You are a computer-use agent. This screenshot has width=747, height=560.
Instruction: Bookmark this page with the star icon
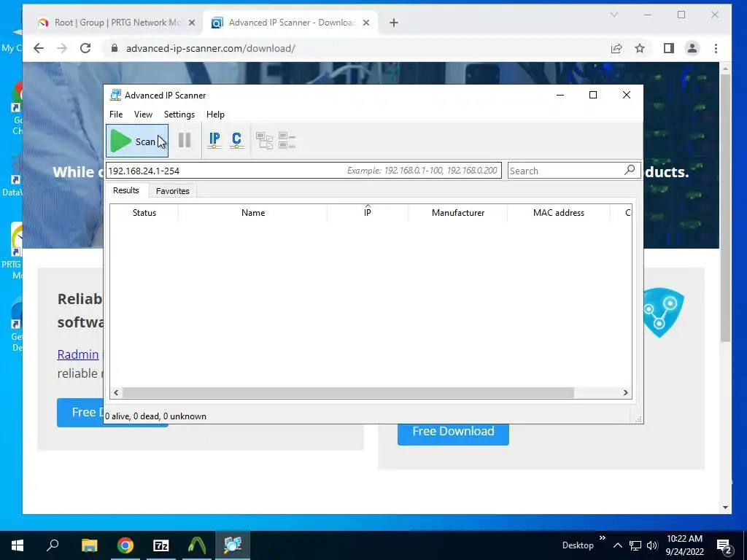click(640, 48)
